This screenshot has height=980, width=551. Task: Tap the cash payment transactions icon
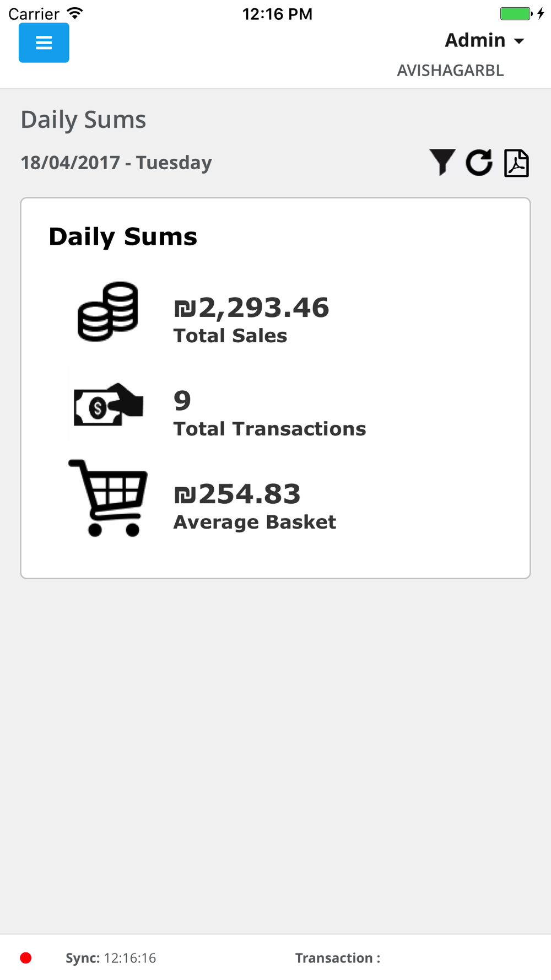tap(109, 405)
